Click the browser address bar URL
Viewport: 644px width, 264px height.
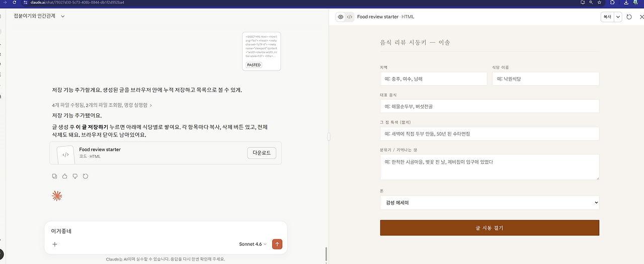coord(77,3)
